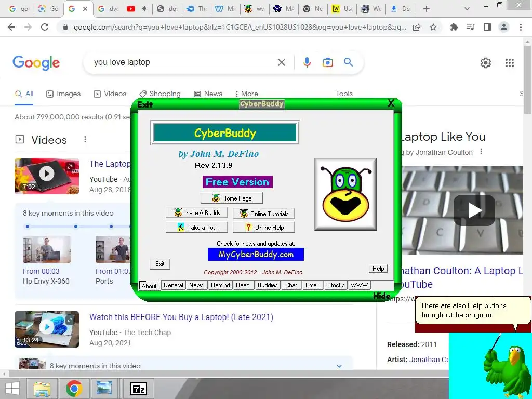The width and height of the screenshot is (532, 399).
Task: Open Google search by image camera icon
Action: pyautogui.click(x=327, y=62)
